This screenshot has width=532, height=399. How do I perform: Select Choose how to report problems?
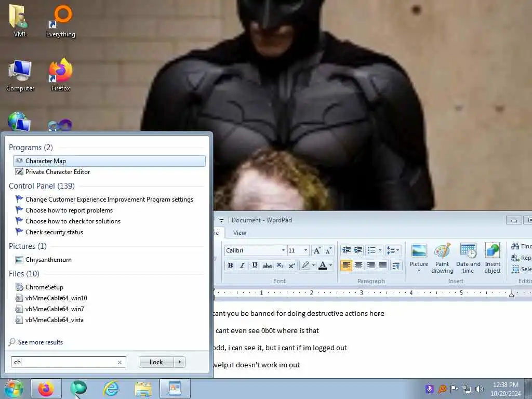click(x=109, y=210)
